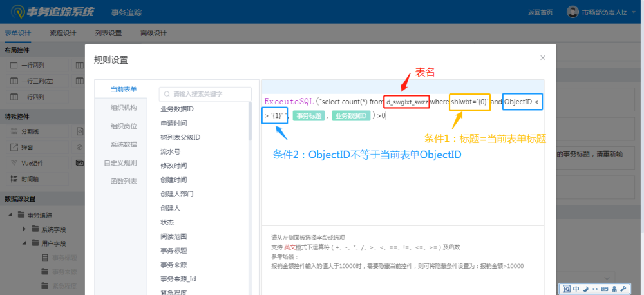Switch to the 函数列表 category

pyautogui.click(x=123, y=181)
